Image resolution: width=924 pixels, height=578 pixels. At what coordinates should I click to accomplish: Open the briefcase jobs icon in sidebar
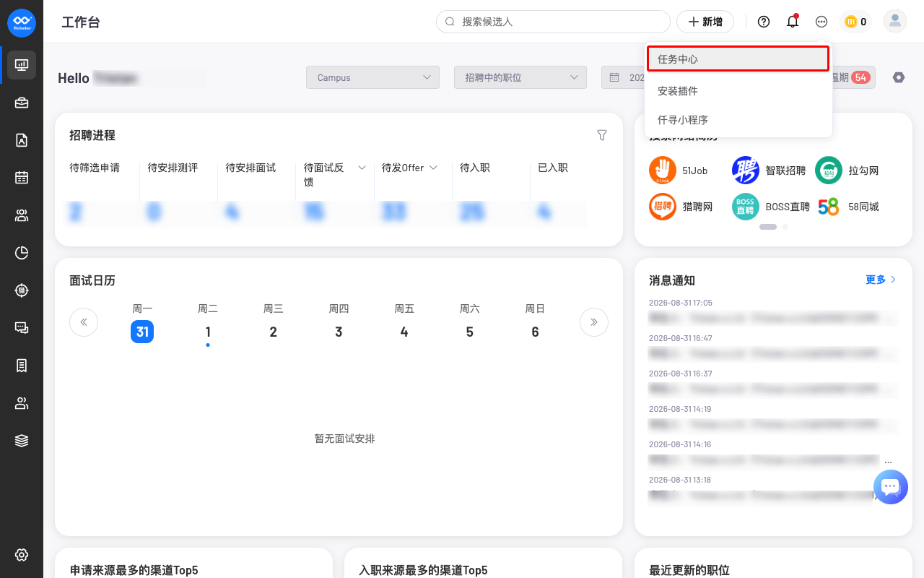[22, 103]
